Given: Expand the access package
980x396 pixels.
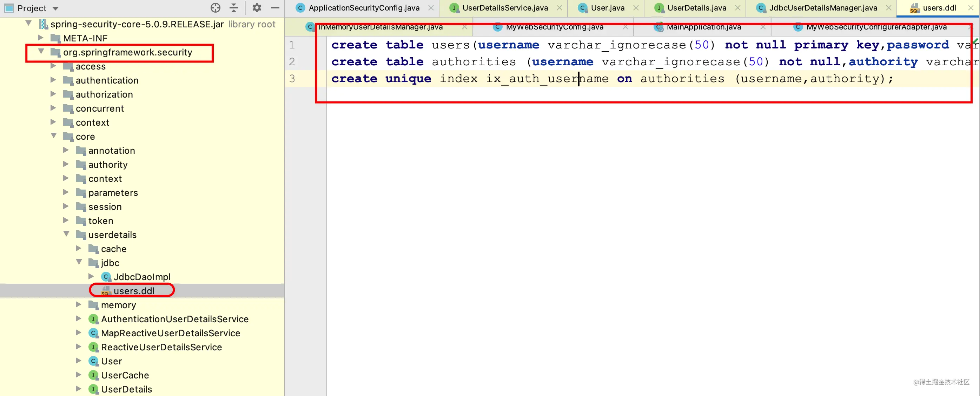Looking at the screenshot, I should tap(53, 66).
